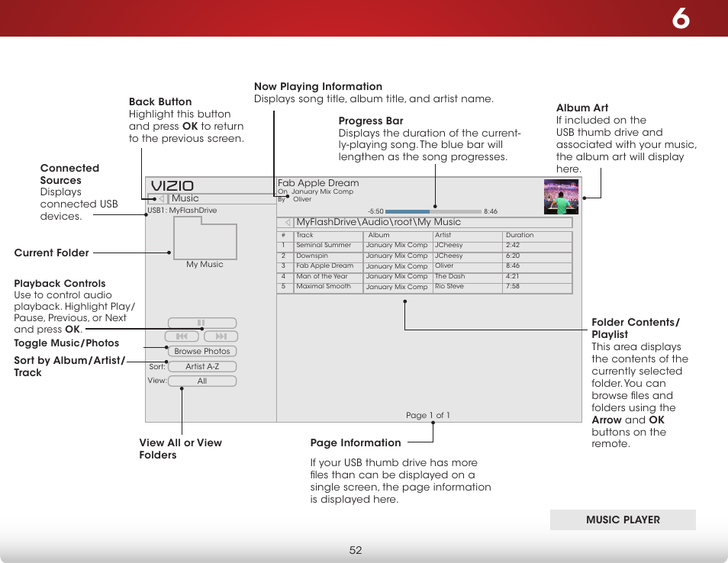
Task: Click the album art thumbnail
Action: point(562,197)
